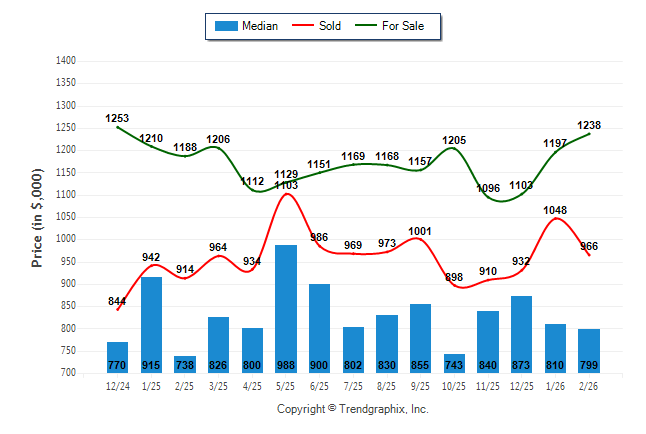Click the 12/24 bar labeled 770
646x434 pixels.
pyautogui.click(x=118, y=357)
